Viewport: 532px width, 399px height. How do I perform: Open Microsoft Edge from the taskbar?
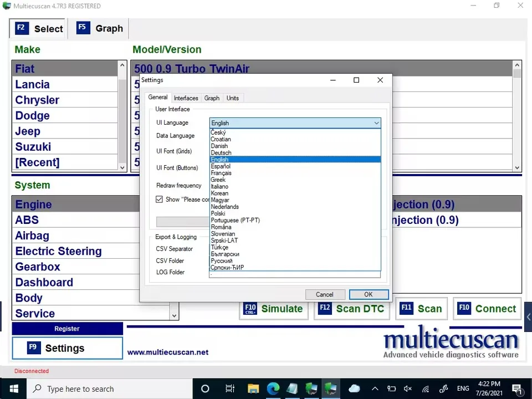[x=273, y=388]
